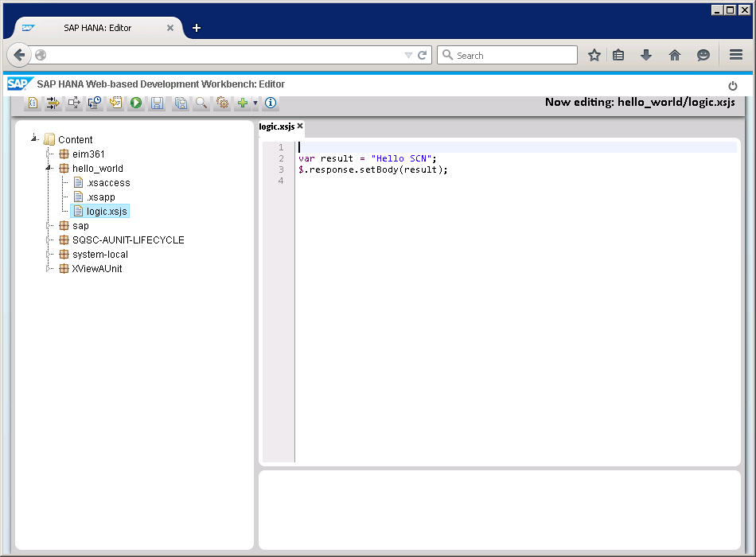Collapse the hello_world package
The width and height of the screenshot is (756, 557).
pos(49,168)
